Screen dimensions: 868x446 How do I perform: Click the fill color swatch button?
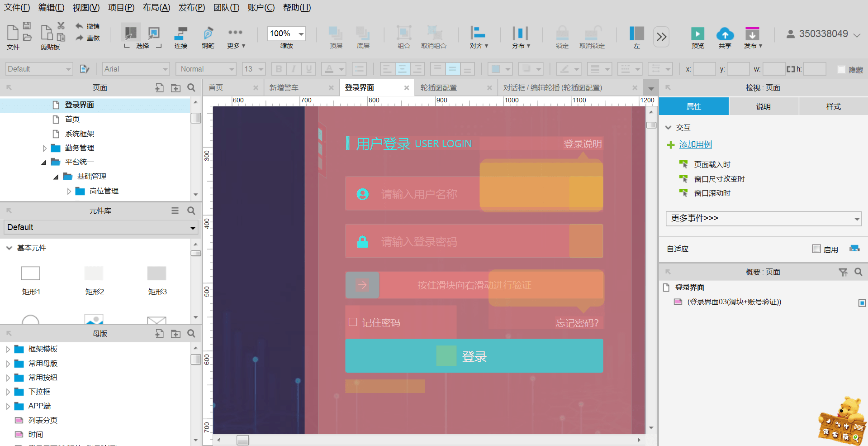[496, 69]
